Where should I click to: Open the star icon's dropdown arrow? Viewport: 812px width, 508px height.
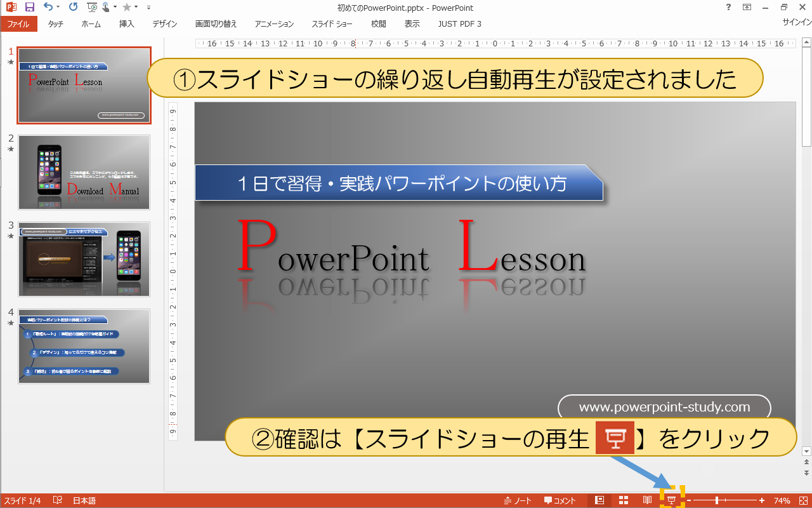pyautogui.click(x=136, y=8)
